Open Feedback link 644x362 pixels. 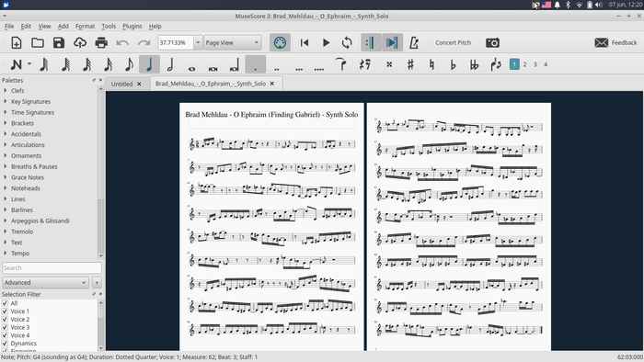click(x=615, y=42)
